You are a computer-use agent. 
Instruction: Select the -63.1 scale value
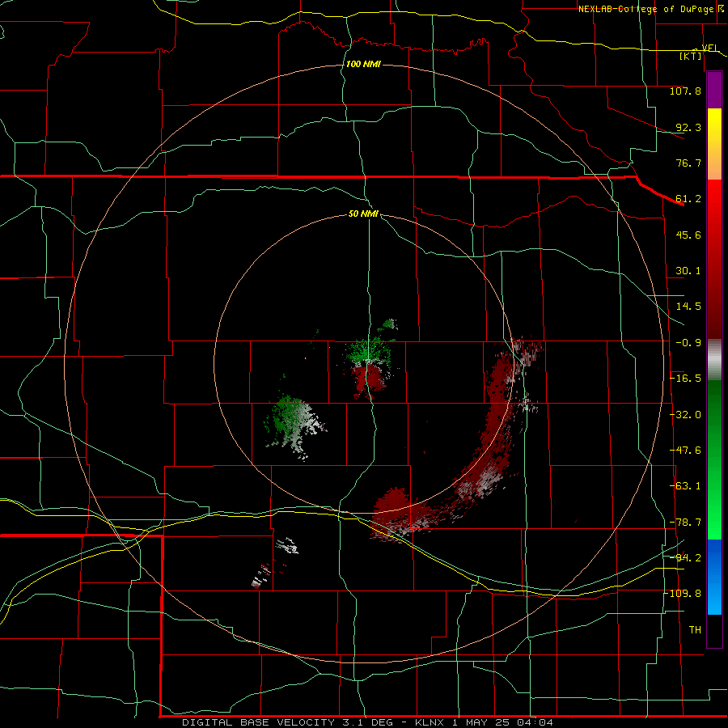685,486
